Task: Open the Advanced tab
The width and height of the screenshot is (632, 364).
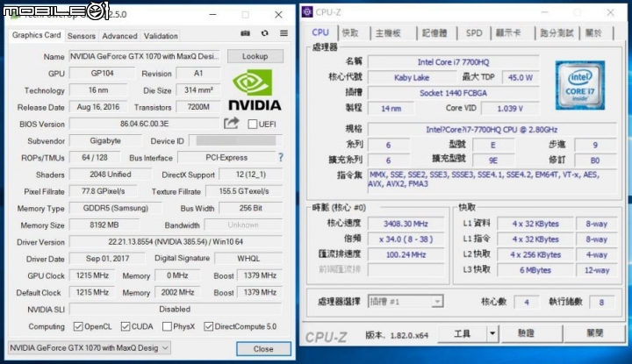Action: pos(119,36)
